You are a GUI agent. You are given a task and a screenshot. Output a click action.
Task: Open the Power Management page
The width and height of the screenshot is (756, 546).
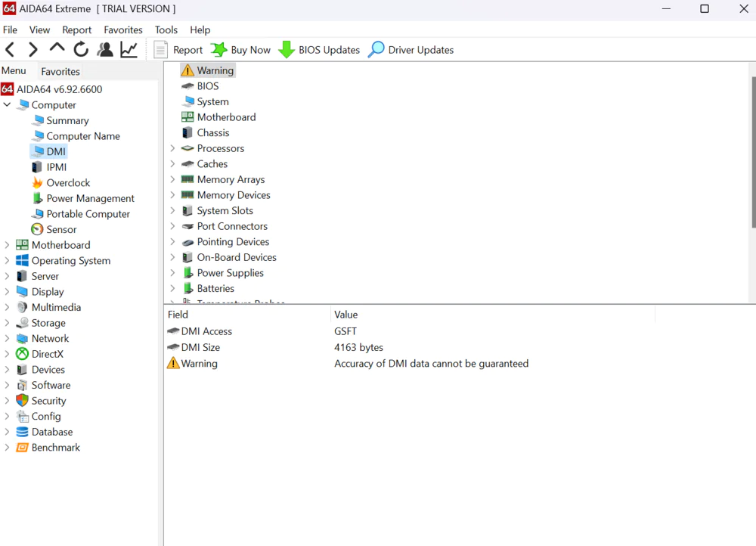pos(90,198)
